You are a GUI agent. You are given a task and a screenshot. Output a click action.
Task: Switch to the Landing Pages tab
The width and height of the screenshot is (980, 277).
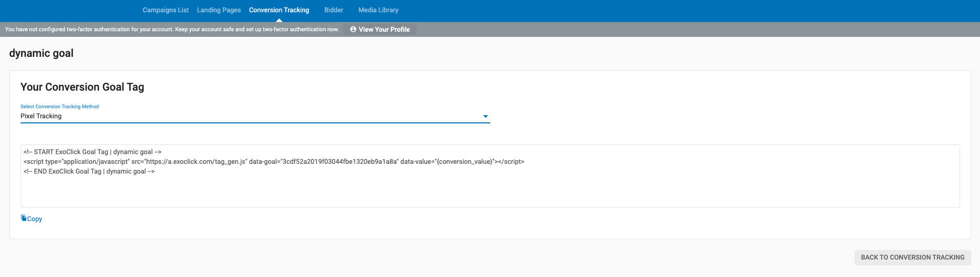tap(219, 10)
